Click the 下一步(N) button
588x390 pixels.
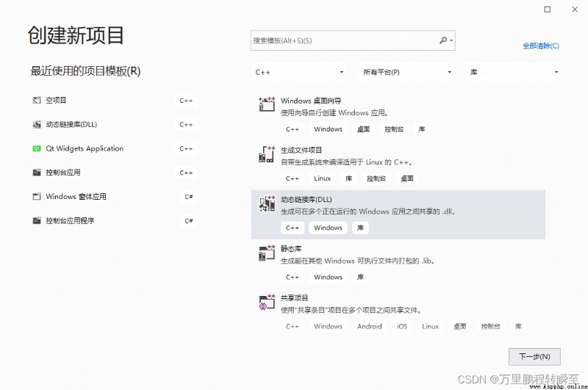(534, 357)
